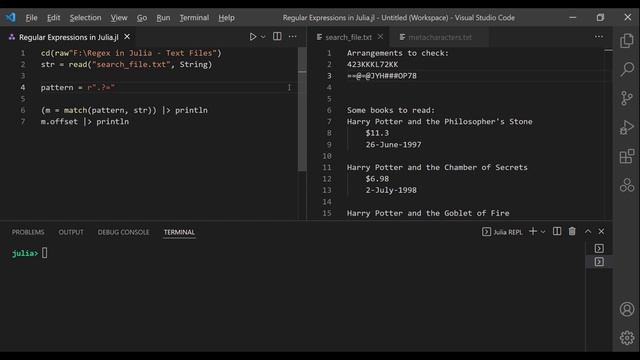Screen dimensions: 640x360
Task: Open More Actions for left editor group
Action: click(293, 36)
